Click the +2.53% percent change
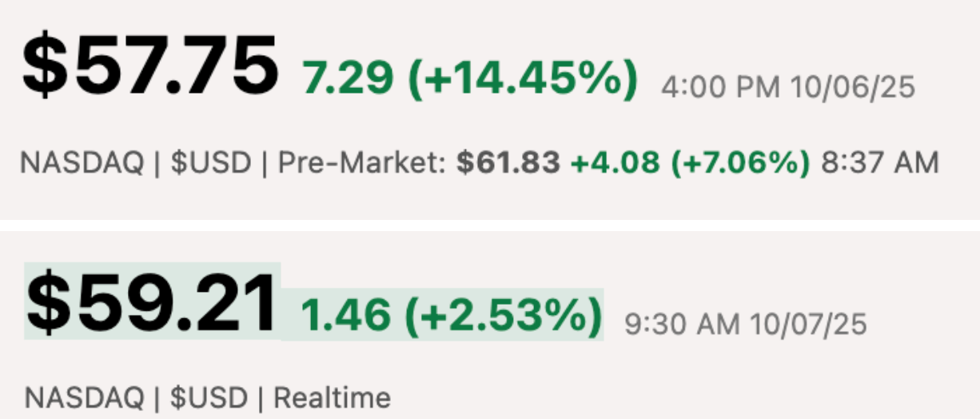 click(504, 314)
